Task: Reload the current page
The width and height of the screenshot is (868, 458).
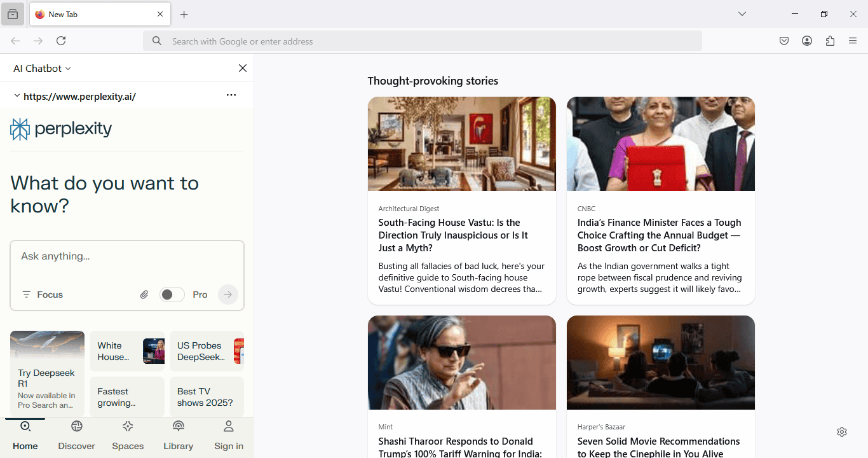Action: pyautogui.click(x=61, y=41)
